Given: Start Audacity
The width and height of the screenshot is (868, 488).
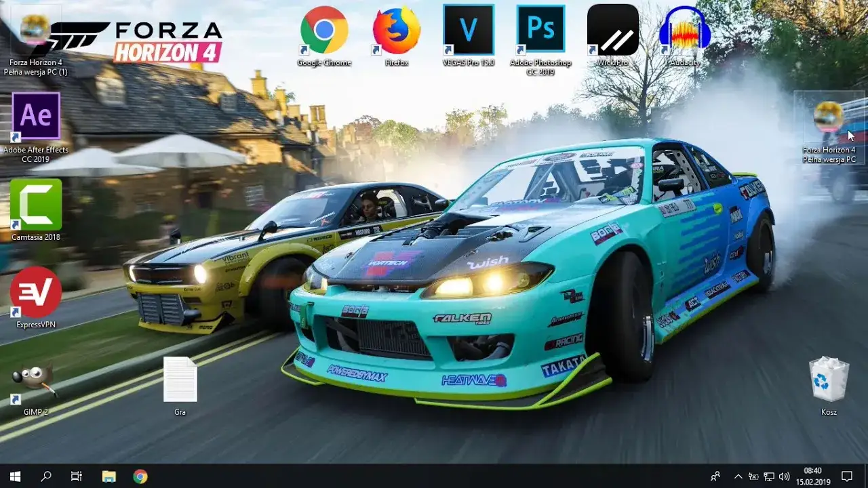Looking at the screenshot, I should pyautogui.click(x=685, y=29).
